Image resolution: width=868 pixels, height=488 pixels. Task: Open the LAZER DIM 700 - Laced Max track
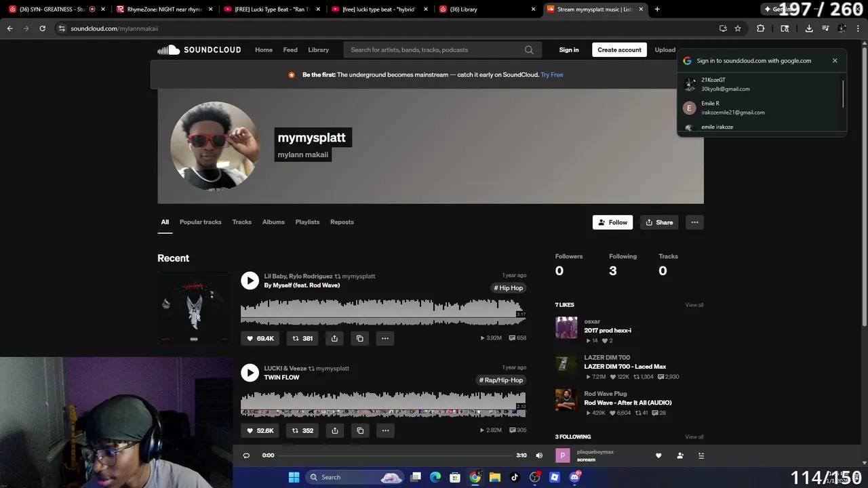pyautogui.click(x=625, y=367)
